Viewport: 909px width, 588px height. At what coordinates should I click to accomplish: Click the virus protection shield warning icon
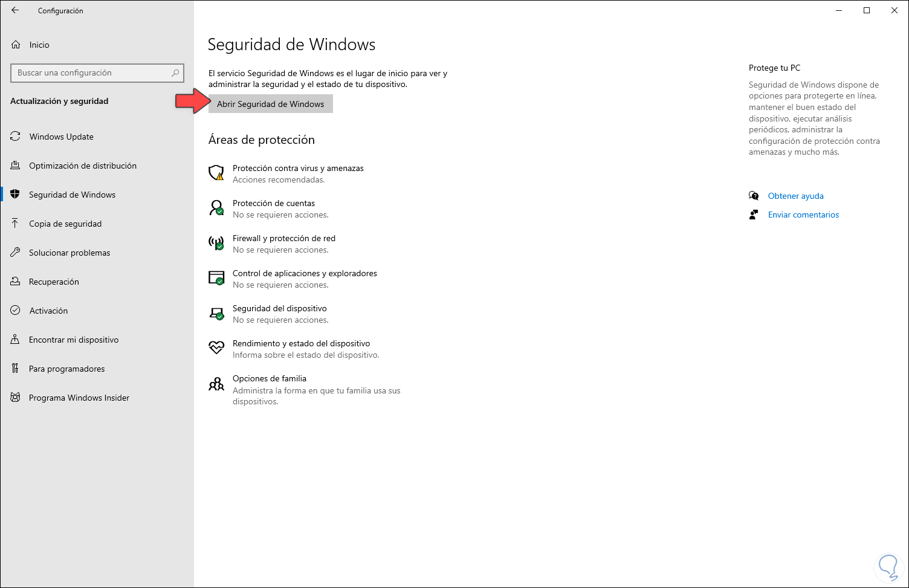coord(216,173)
